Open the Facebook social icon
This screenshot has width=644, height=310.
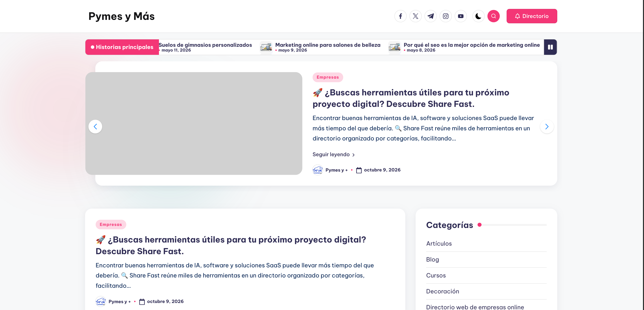coord(401,16)
